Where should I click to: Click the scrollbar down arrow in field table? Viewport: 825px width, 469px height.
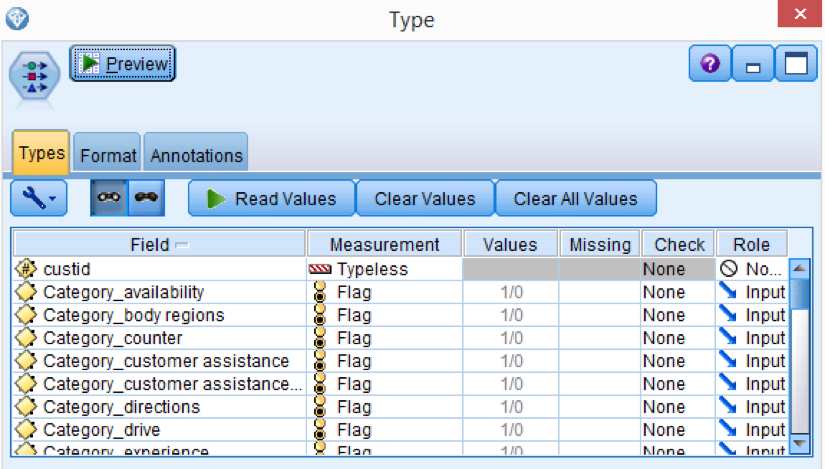point(800,443)
